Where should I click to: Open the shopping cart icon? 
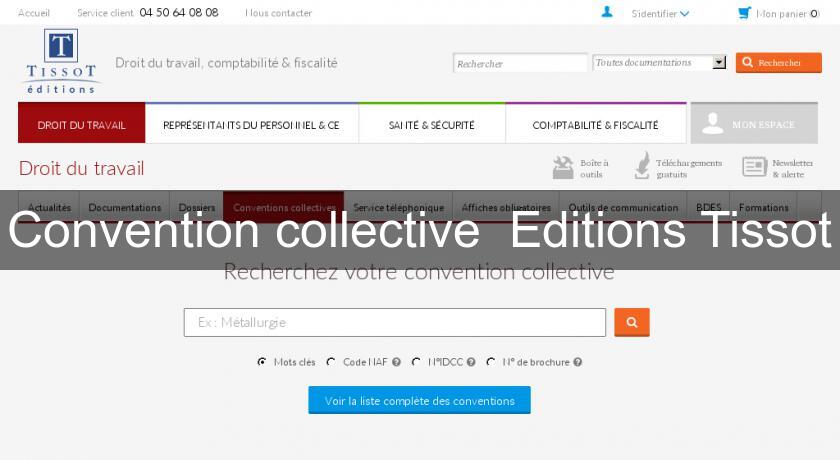744,12
